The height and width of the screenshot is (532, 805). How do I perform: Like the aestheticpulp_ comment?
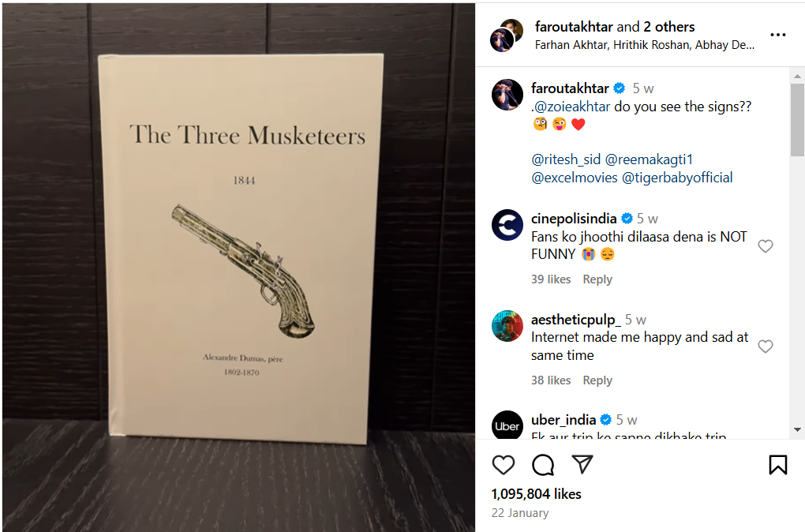click(765, 347)
